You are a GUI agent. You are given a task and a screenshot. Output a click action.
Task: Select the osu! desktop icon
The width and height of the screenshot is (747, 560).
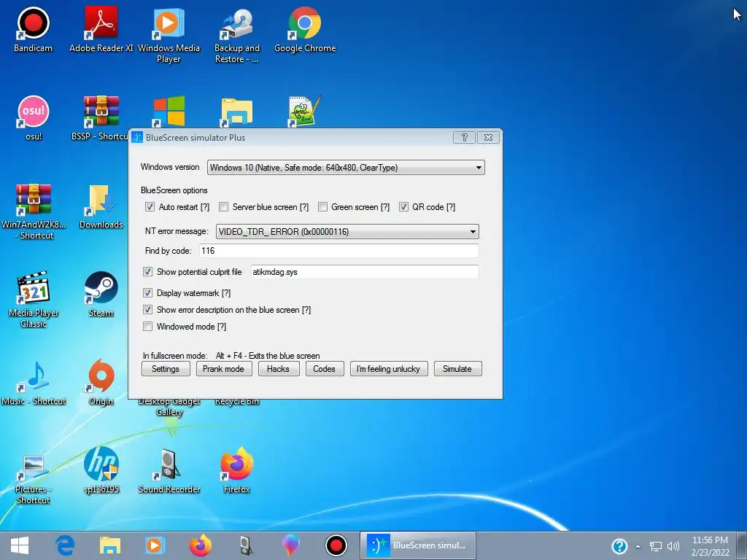pyautogui.click(x=34, y=117)
